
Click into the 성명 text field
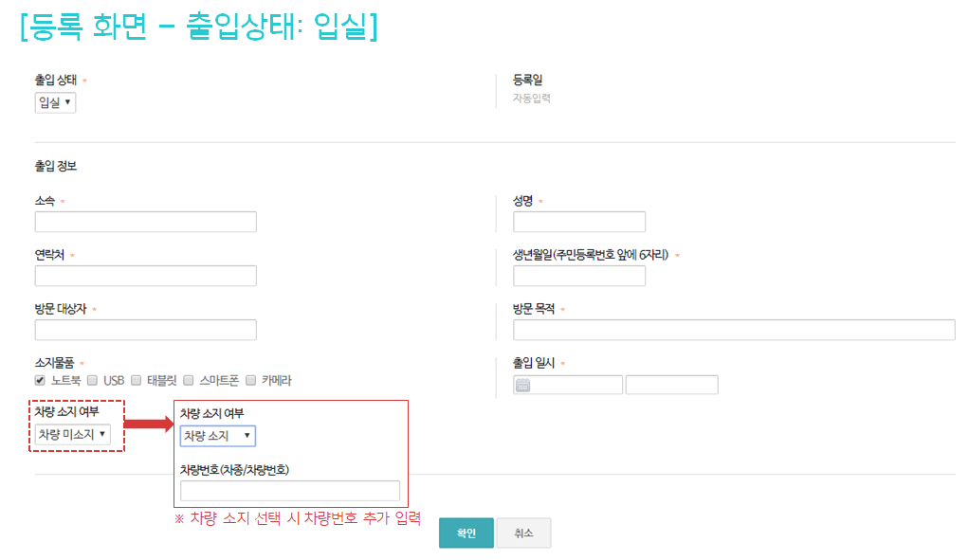pyautogui.click(x=578, y=222)
